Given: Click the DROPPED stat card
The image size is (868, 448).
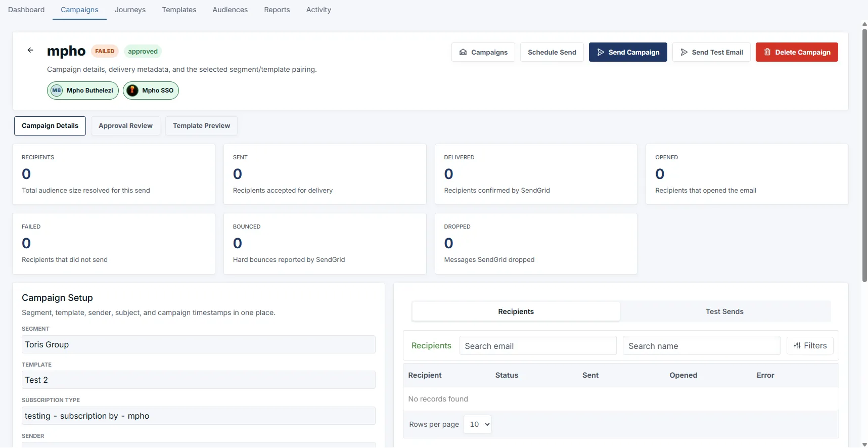Looking at the screenshot, I should click(536, 244).
